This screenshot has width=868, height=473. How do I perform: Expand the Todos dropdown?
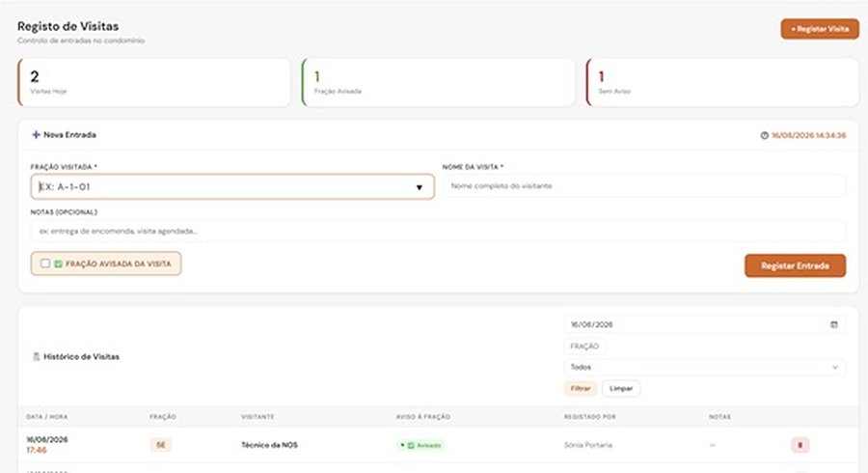point(705,367)
